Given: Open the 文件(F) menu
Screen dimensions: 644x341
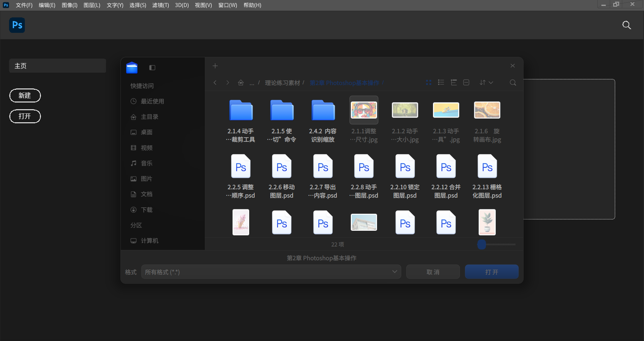Looking at the screenshot, I should [x=24, y=5].
